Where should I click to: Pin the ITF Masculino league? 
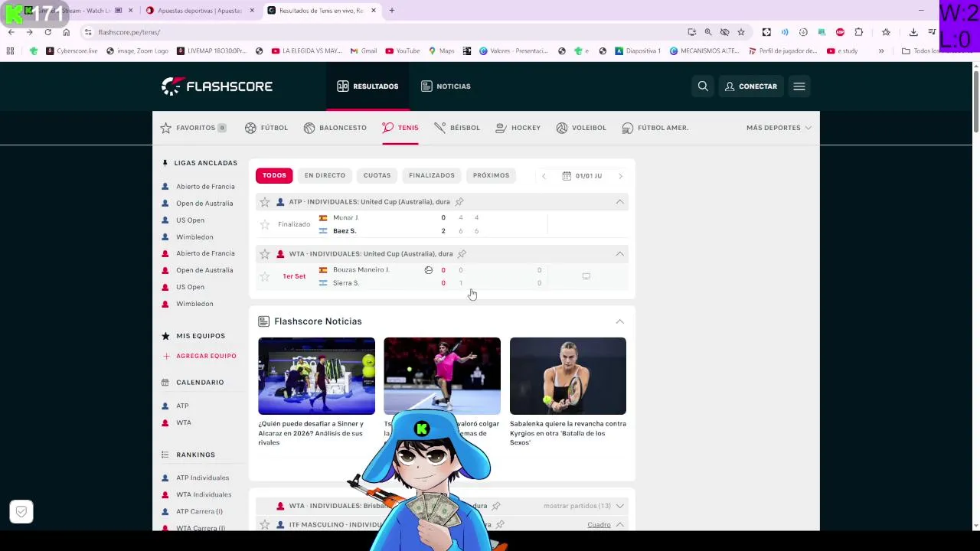pos(500,525)
